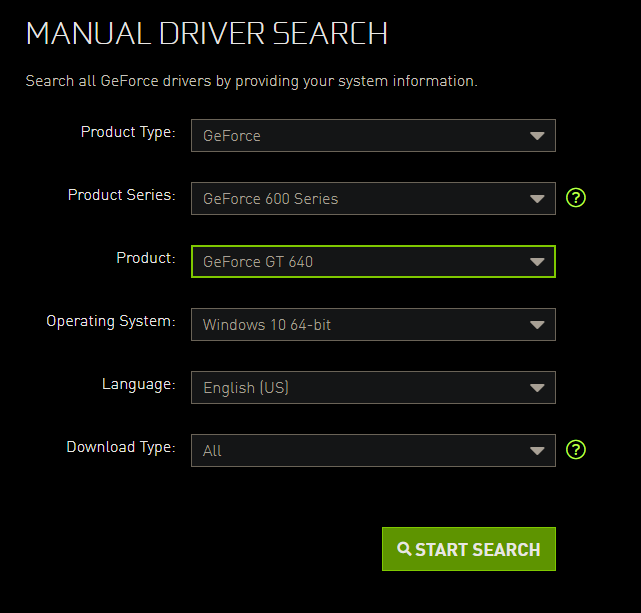Click the help icon beside Download Type

tap(575, 450)
